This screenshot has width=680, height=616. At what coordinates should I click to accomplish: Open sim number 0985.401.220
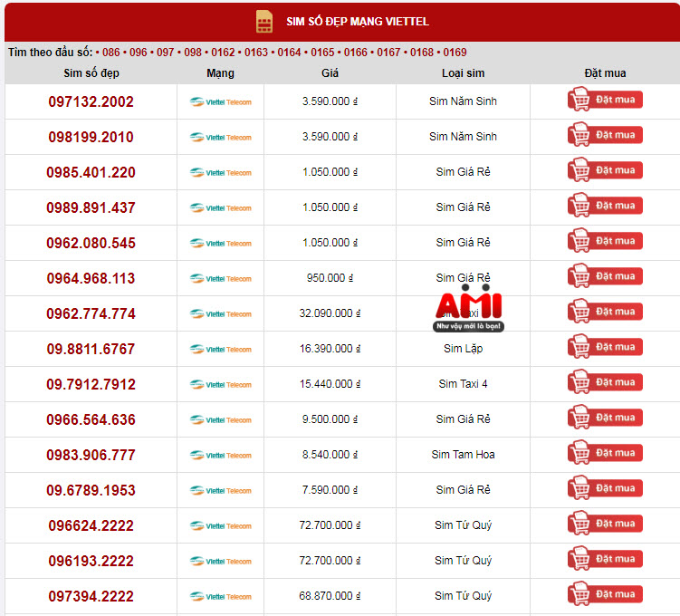(91, 173)
